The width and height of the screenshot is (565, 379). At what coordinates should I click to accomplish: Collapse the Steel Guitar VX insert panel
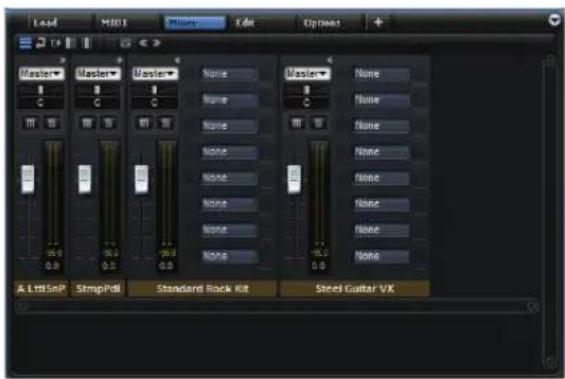329,60
